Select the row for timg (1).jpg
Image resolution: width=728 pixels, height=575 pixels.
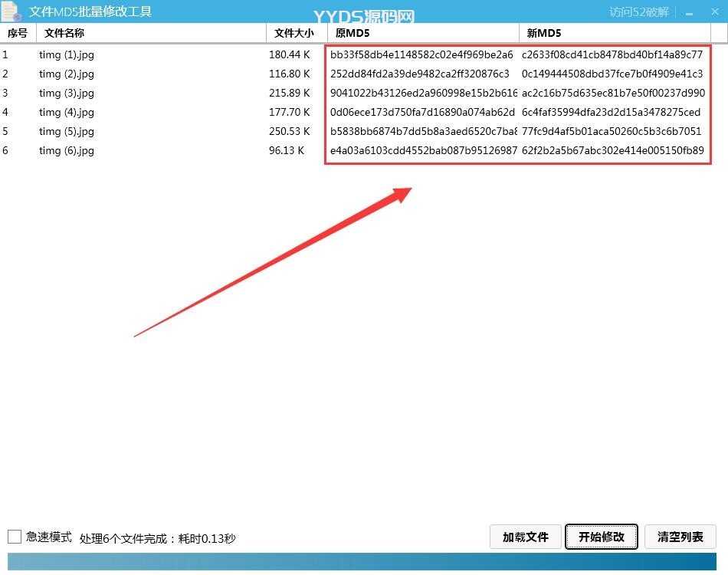[153, 54]
